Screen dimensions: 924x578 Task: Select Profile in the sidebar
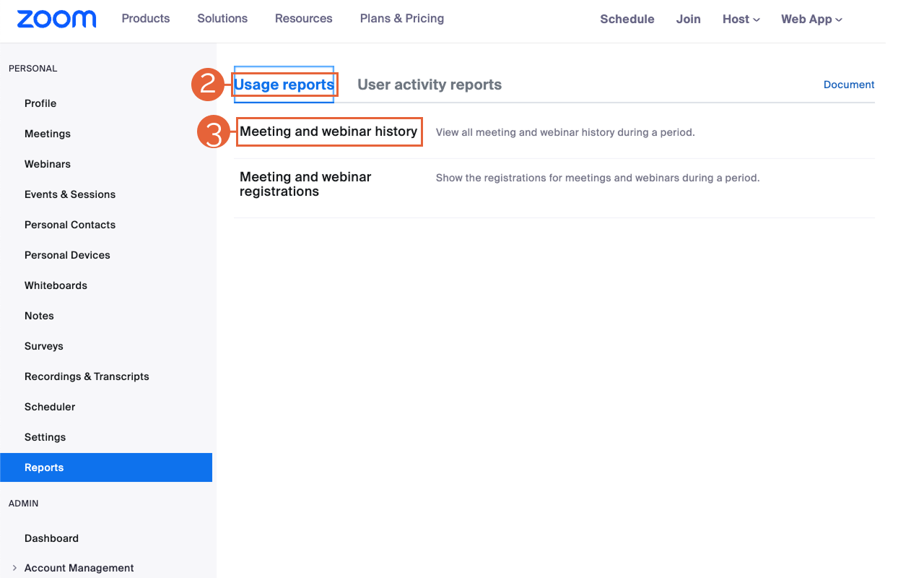(x=40, y=103)
